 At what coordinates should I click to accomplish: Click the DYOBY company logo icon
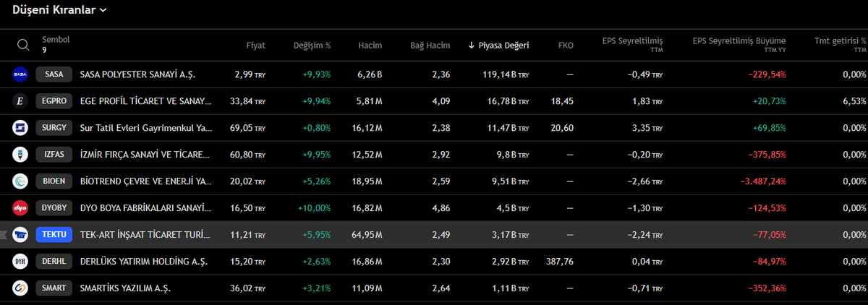click(20, 208)
